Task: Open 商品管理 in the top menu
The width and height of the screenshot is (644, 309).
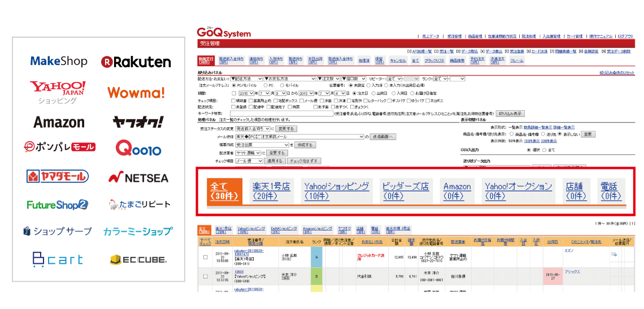Action: click(475, 36)
